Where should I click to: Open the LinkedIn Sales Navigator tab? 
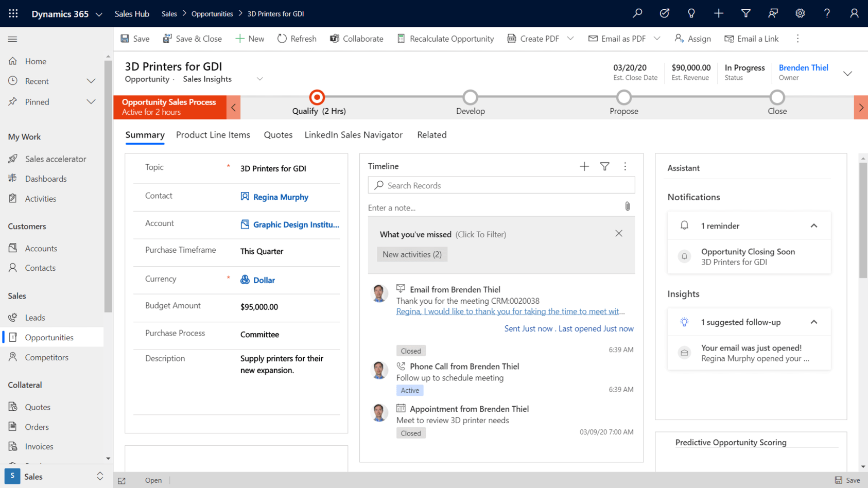coord(353,135)
